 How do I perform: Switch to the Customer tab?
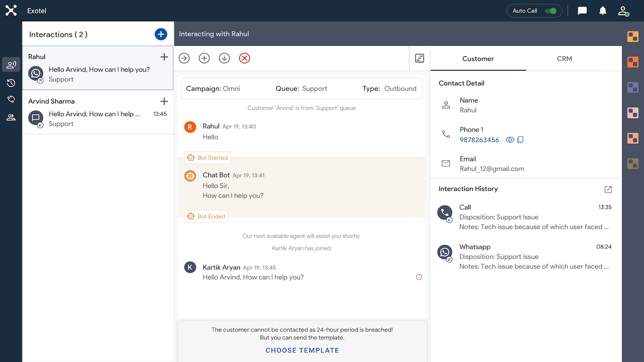point(478,59)
